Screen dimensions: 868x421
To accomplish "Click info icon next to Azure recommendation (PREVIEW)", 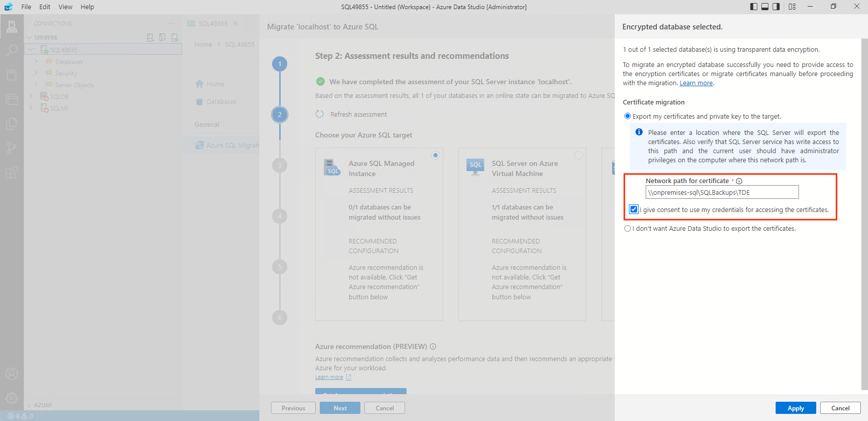I will click(433, 346).
